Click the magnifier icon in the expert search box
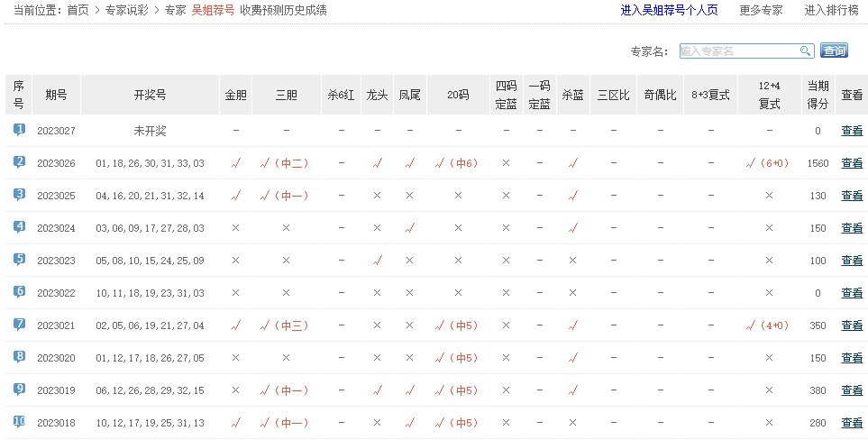 (805, 51)
